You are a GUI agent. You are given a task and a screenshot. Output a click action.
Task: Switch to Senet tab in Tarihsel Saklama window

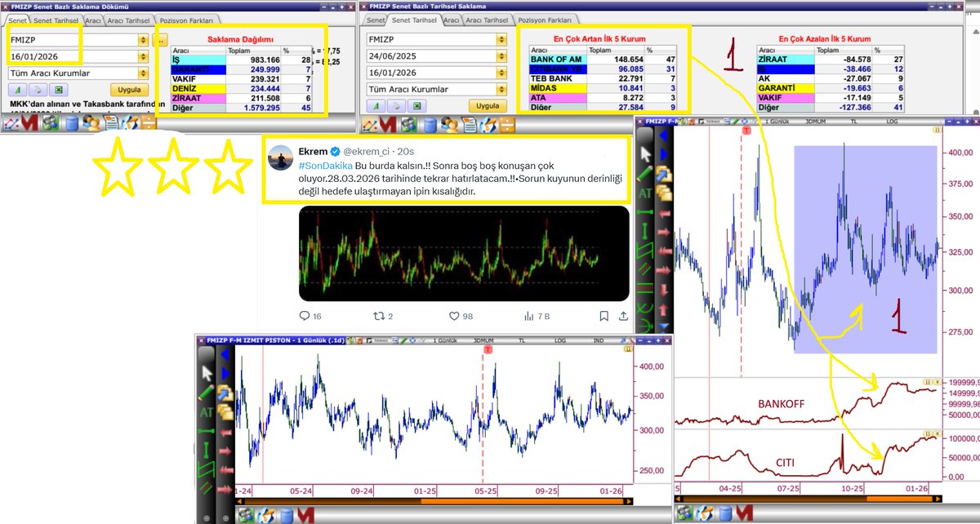click(x=376, y=20)
